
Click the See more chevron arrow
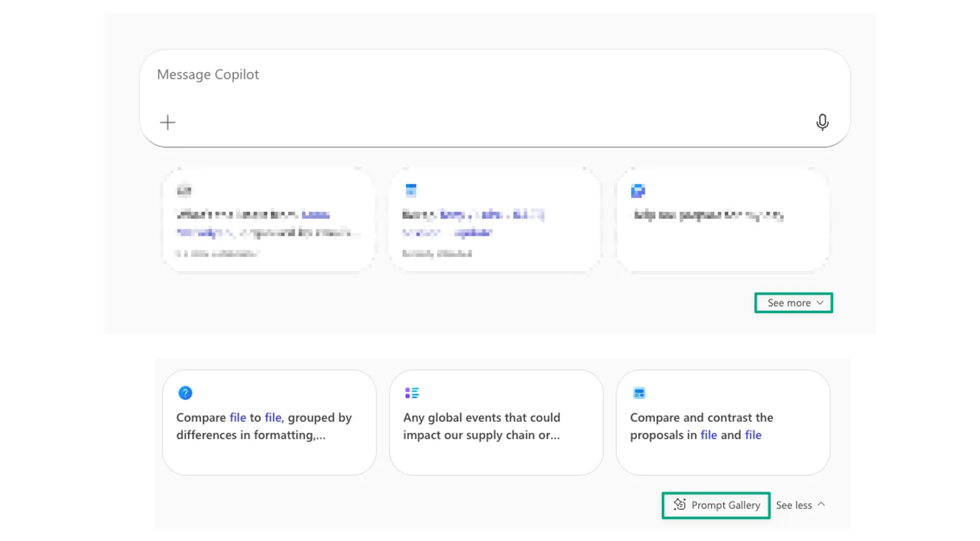[821, 303]
